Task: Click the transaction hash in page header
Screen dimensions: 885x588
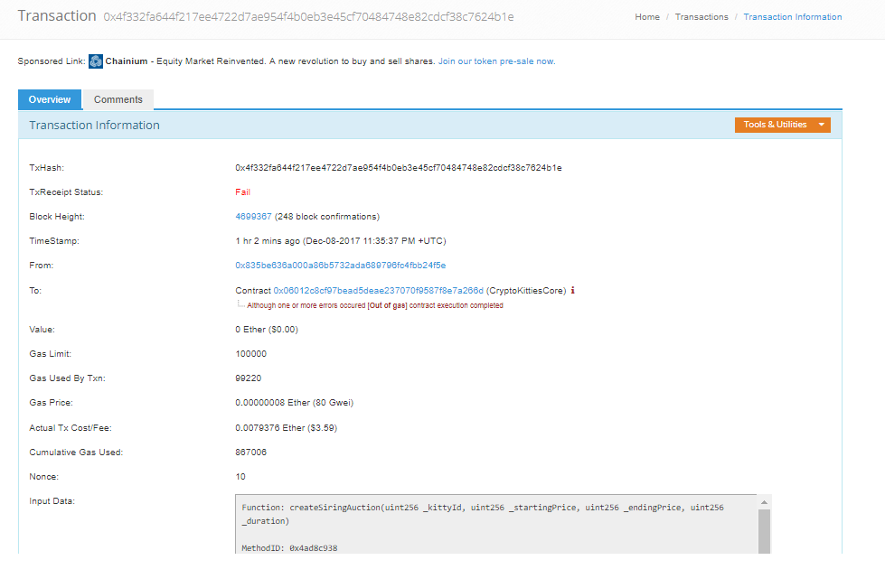Action: tap(309, 17)
